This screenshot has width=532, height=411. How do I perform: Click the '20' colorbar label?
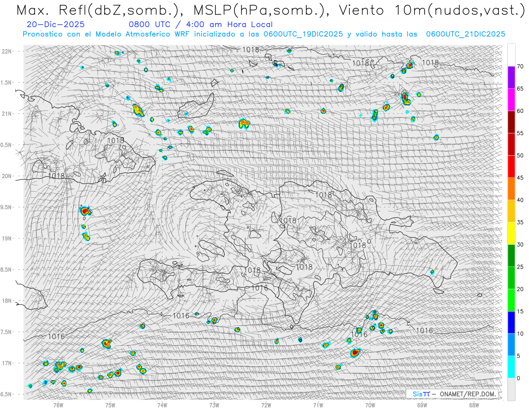[520, 289]
